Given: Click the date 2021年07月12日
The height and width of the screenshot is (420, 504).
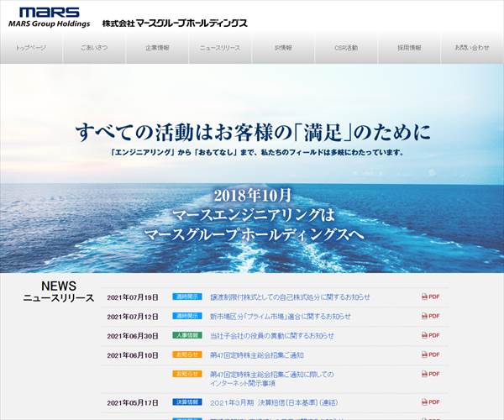Looking at the screenshot, I should click(133, 317).
